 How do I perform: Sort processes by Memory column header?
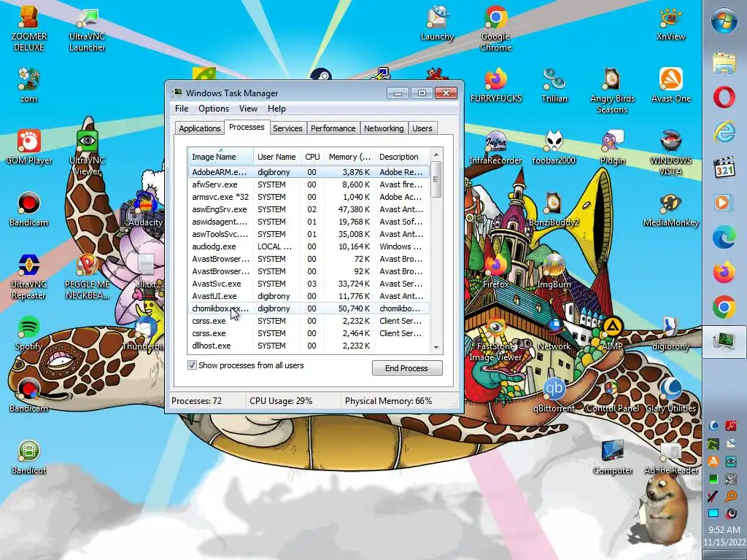coord(349,157)
